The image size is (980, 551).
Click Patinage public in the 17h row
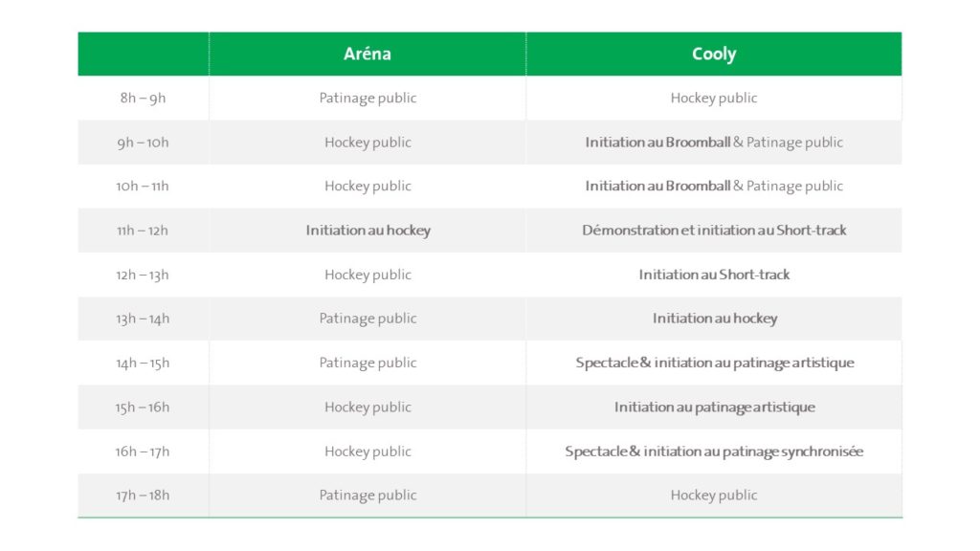point(367,496)
